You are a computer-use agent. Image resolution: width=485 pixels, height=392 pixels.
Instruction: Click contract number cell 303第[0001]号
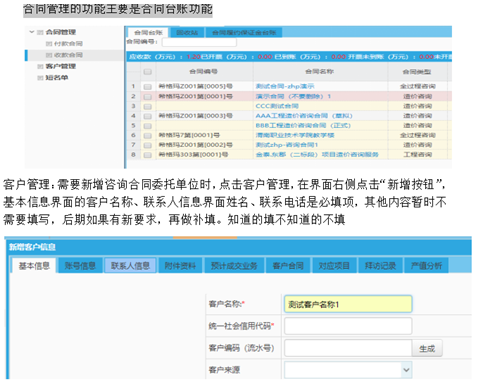pyautogui.click(x=193, y=155)
